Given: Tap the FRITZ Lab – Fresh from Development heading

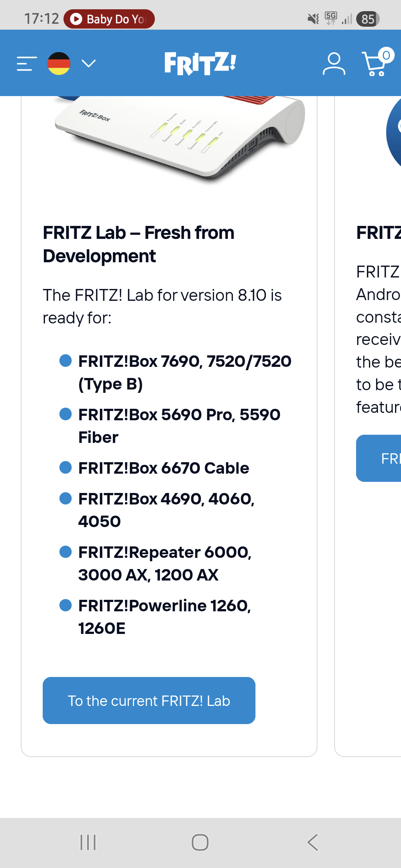Looking at the screenshot, I should tap(138, 244).
